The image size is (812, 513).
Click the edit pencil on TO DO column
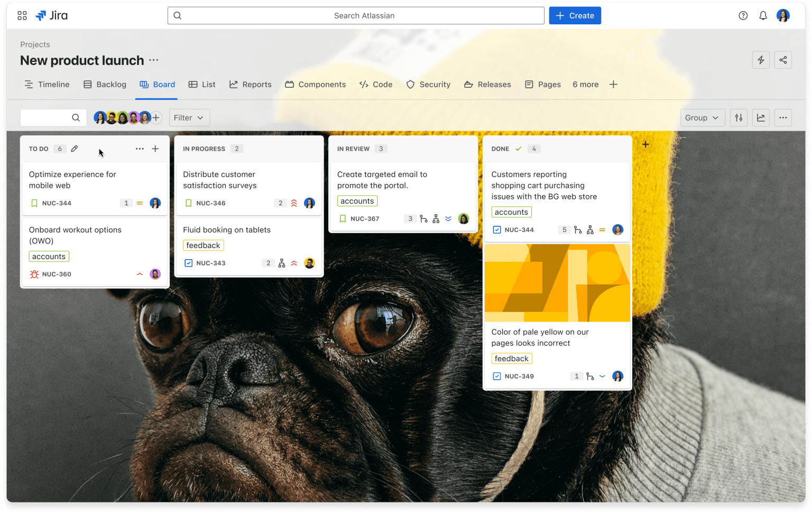(x=74, y=149)
